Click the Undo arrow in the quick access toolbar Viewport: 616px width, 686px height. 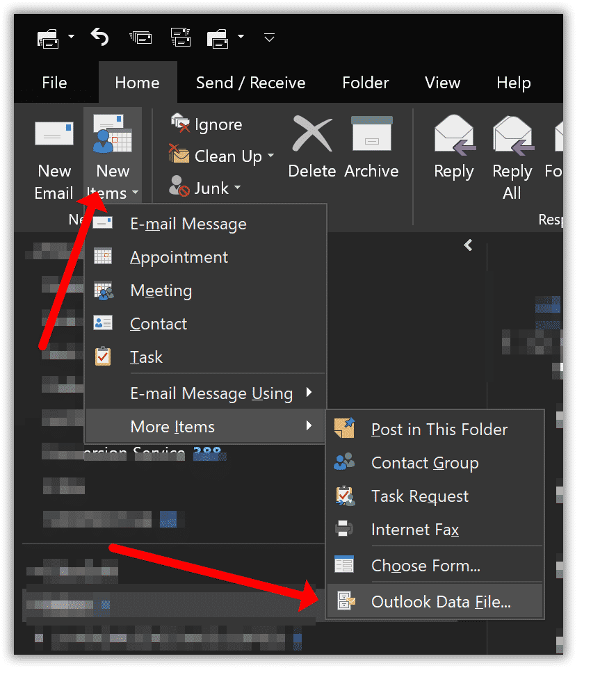click(x=99, y=38)
